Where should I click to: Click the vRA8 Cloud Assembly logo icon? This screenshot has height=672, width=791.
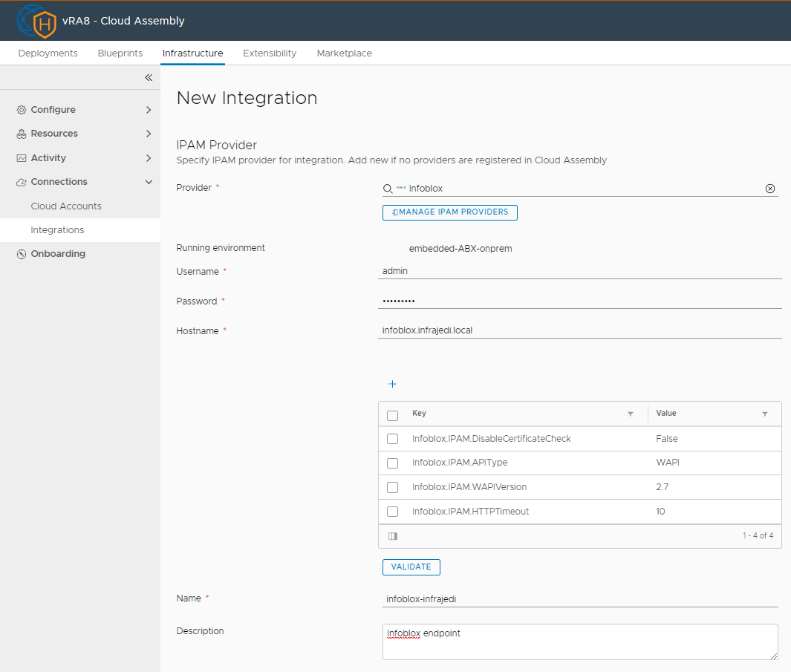click(37, 22)
